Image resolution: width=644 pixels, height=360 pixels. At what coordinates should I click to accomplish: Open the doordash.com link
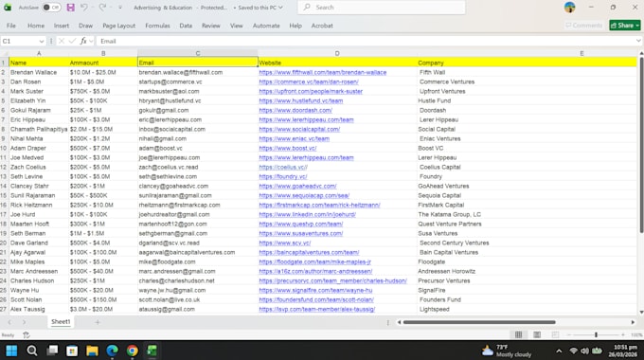point(295,110)
